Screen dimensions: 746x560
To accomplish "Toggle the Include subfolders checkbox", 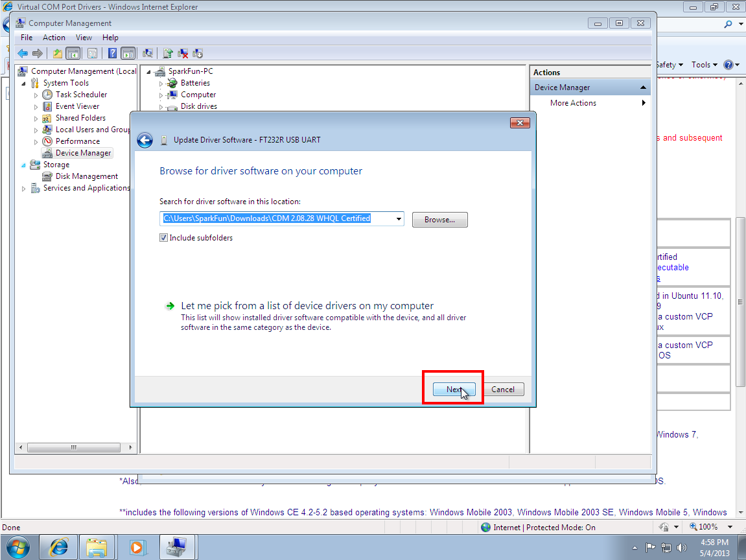I will [164, 238].
